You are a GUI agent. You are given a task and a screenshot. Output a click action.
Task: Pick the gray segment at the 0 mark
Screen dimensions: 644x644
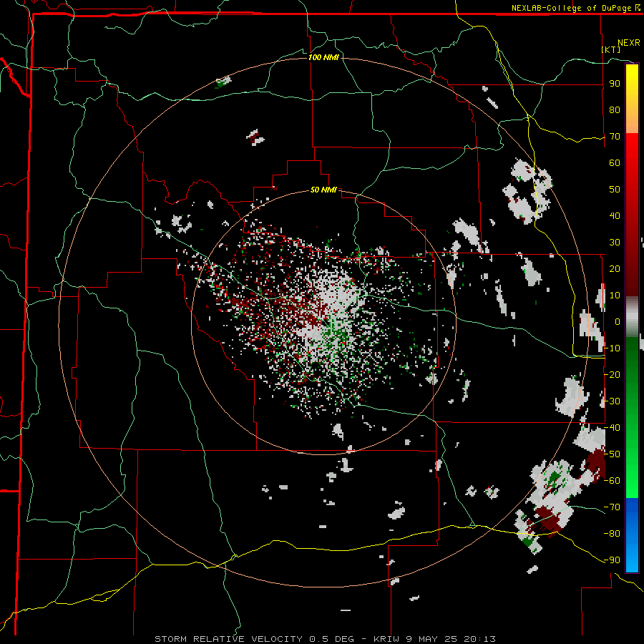[x=632, y=317]
